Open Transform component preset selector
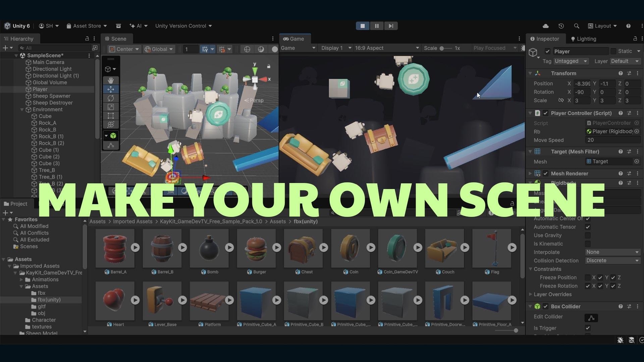The height and width of the screenshot is (362, 644). point(629,73)
